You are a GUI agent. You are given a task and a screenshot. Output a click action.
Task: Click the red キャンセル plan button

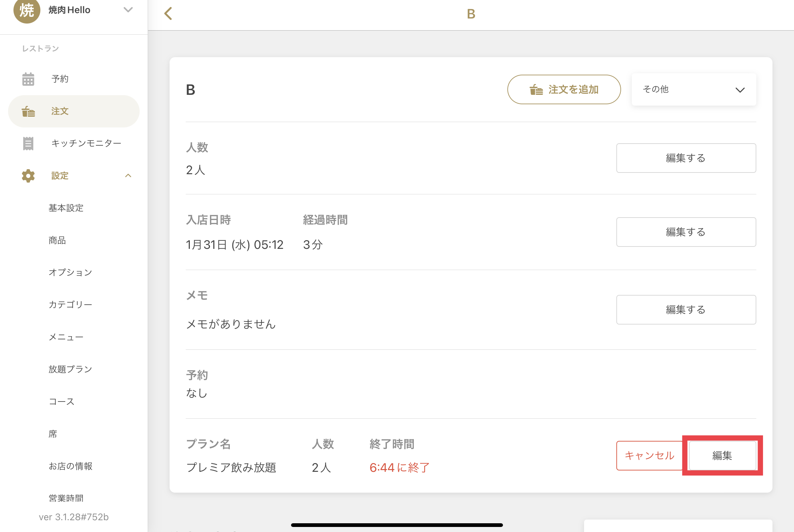pyautogui.click(x=649, y=456)
